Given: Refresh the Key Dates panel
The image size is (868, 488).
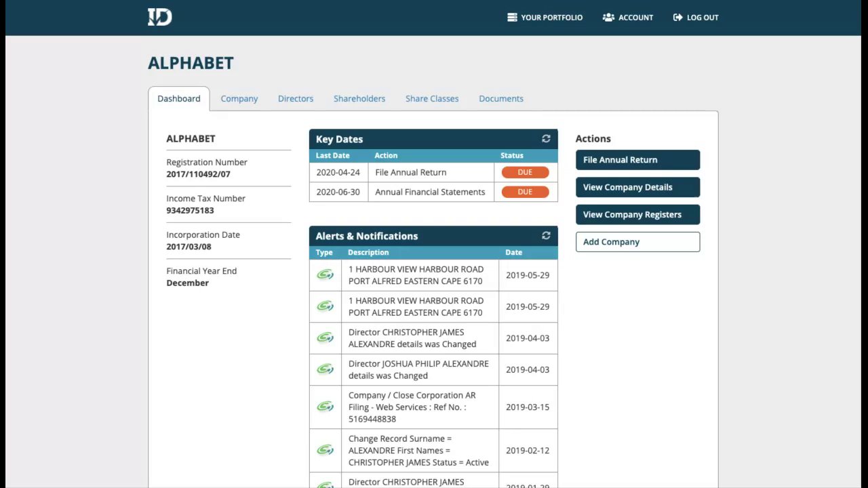Looking at the screenshot, I should coord(546,139).
